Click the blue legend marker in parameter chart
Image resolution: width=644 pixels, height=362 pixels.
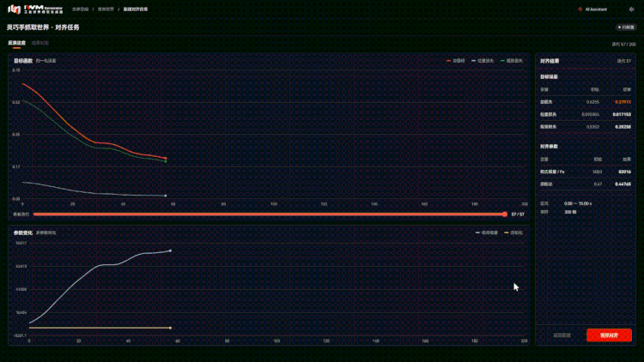click(x=477, y=232)
